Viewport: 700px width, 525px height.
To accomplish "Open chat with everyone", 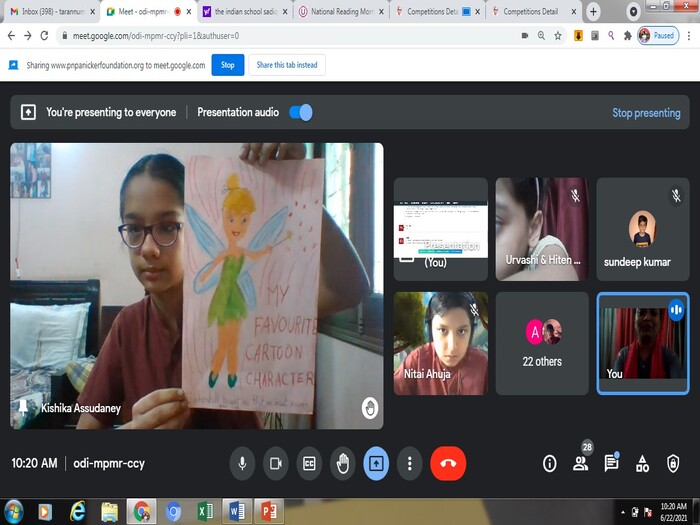I will (x=611, y=463).
